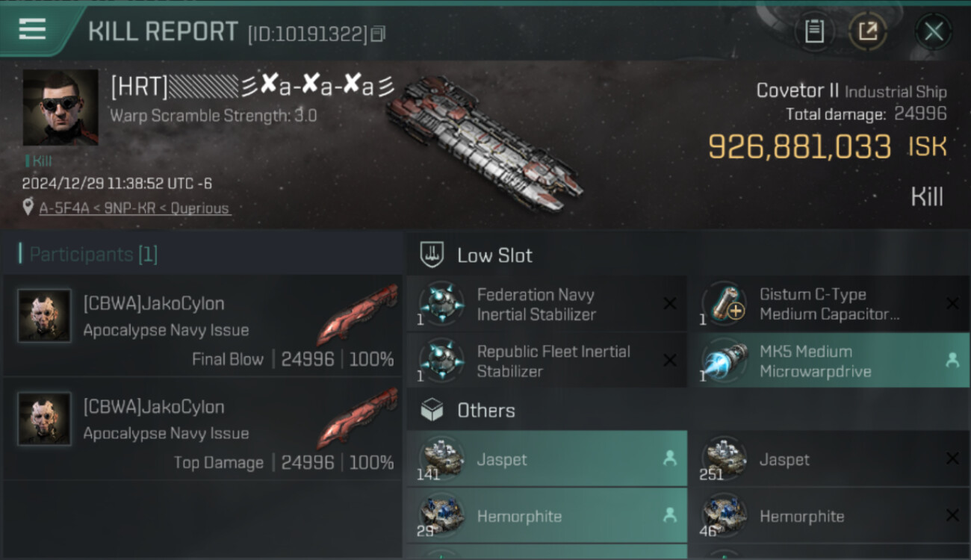Select the destroyed Hemorphite 46 stack
This screenshot has width=971, height=560.
(828, 516)
